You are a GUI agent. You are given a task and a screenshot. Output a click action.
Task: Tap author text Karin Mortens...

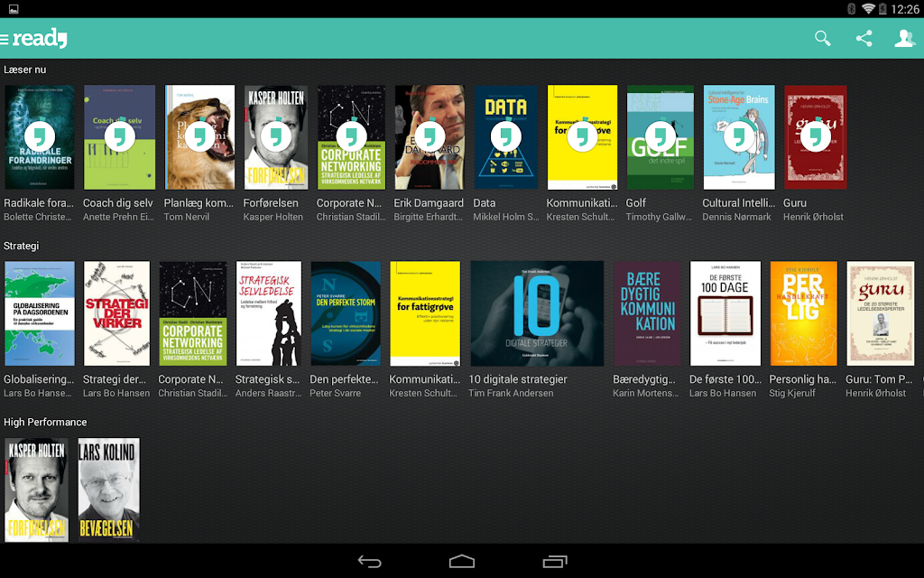pyautogui.click(x=646, y=394)
